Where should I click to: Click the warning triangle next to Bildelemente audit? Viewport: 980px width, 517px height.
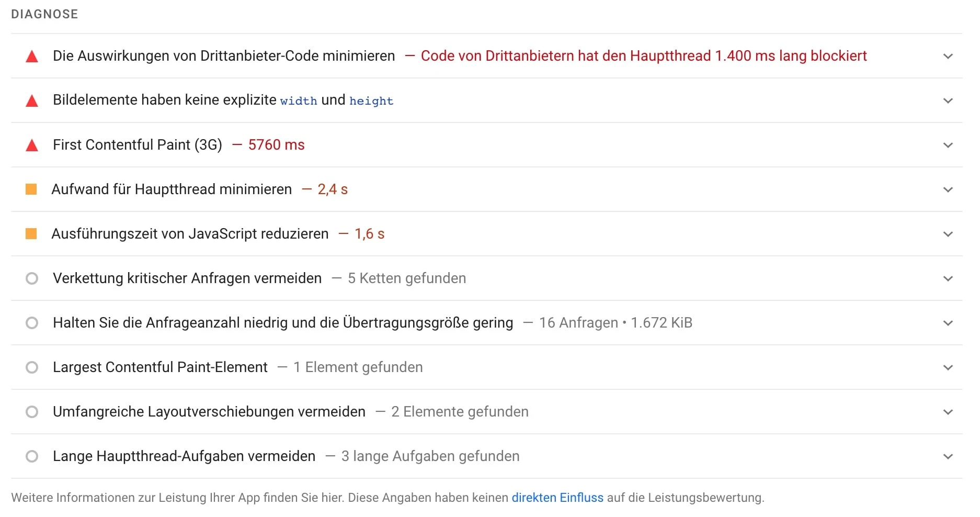coord(32,100)
